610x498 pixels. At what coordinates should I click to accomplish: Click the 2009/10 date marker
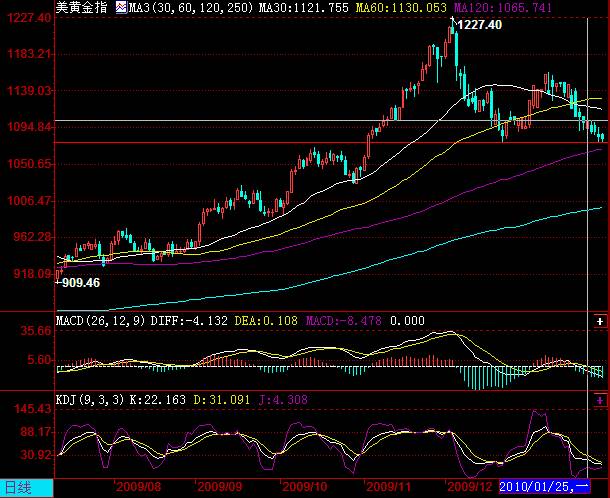click(305, 487)
